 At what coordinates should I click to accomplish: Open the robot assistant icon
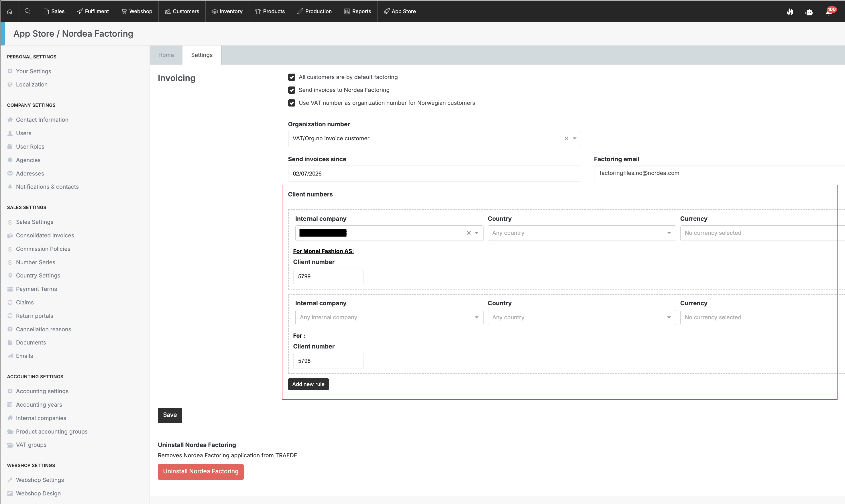[x=809, y=12]
